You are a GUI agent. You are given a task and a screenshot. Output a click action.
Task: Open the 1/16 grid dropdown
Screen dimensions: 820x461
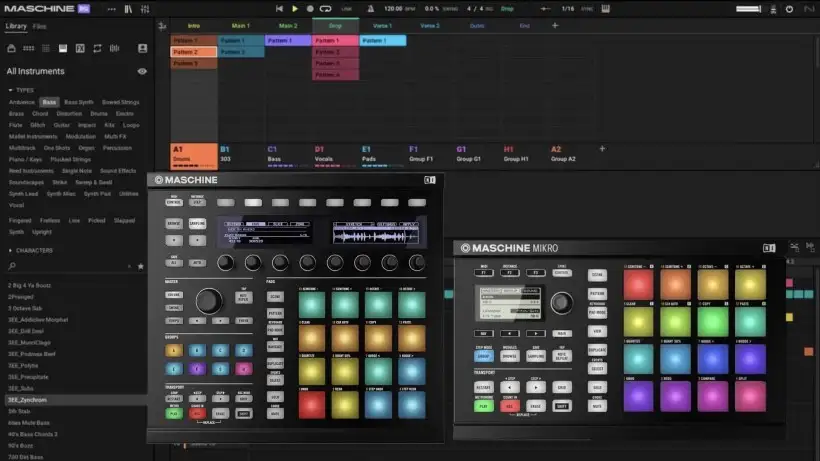[569, 8]
